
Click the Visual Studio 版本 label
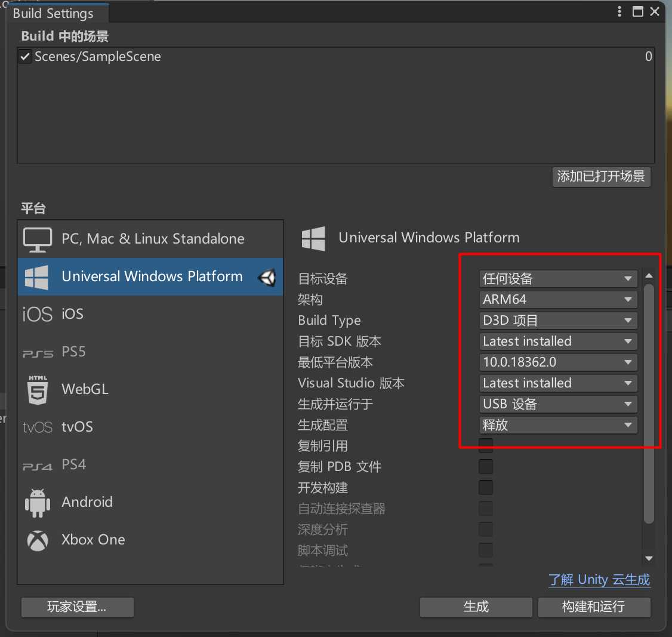click(351, 383)
